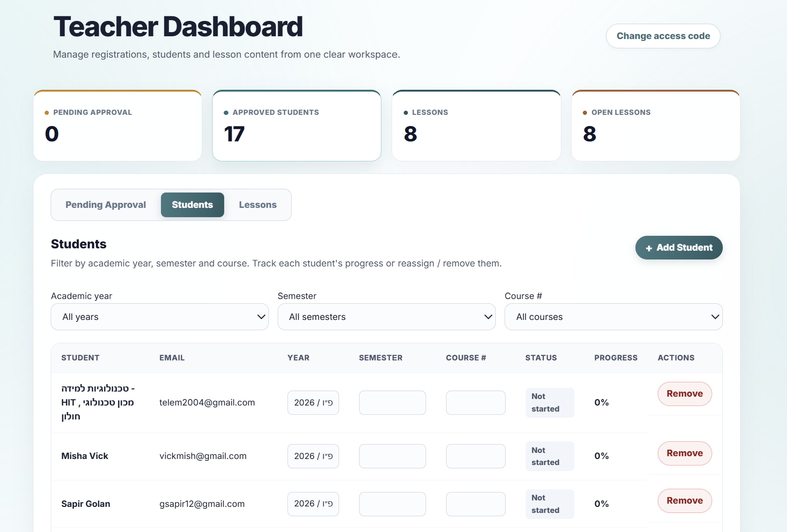The height and width of the screenshot is (532, 787).
Task: Click the Misha Vick student name
Action: 85,456
